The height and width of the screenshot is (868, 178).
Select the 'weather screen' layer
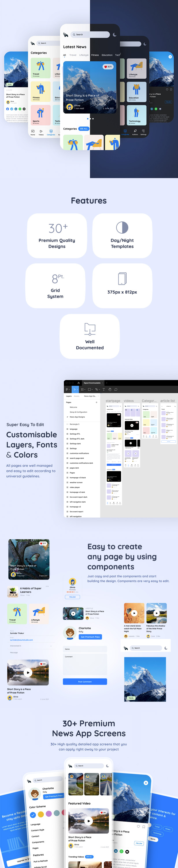(x=76, y=482)
